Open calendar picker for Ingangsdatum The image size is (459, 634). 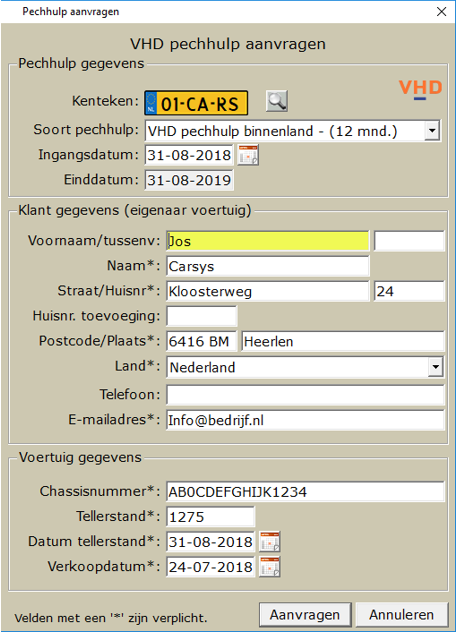248,156
